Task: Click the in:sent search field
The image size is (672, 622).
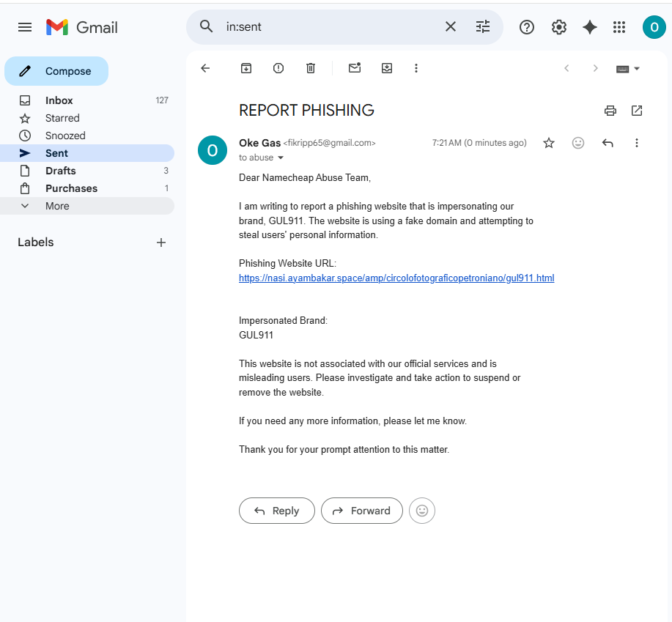Action: click(330, 27)
